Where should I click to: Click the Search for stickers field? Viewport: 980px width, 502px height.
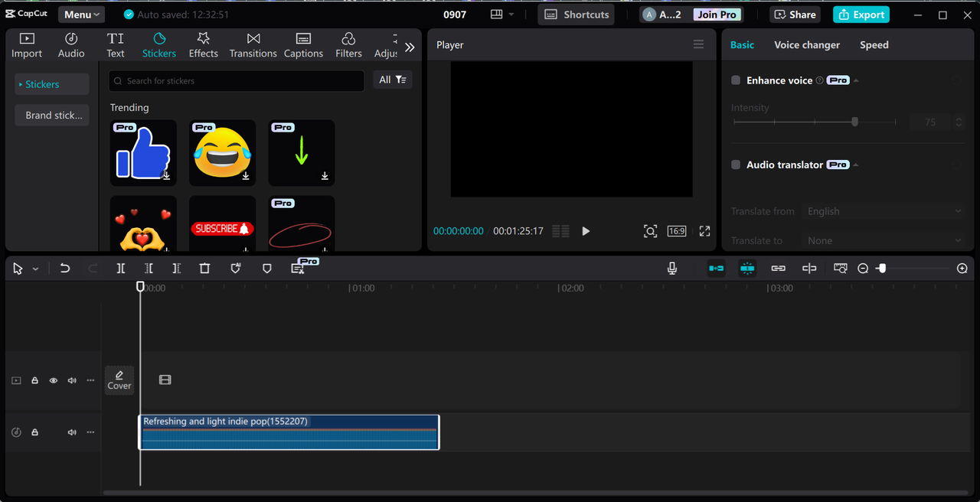coord(237,80)
